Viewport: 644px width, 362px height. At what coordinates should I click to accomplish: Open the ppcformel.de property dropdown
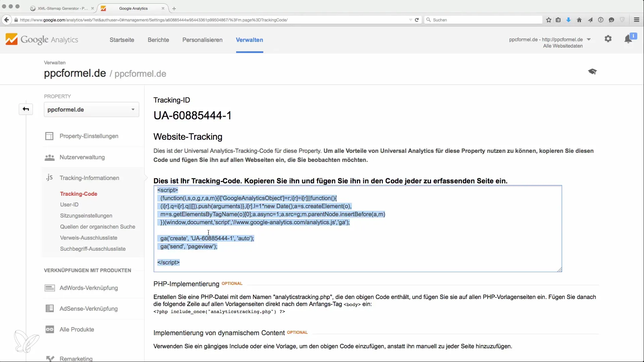click(x=91, y=110)
